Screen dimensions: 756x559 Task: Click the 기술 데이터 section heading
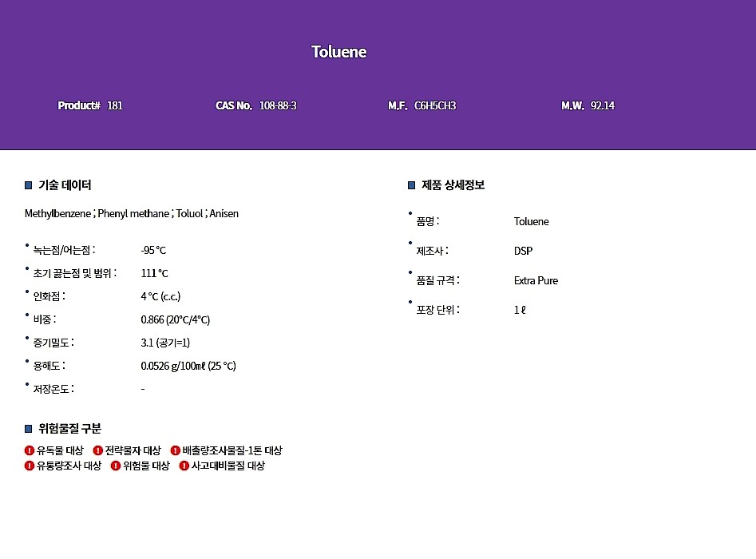point(65,185)
